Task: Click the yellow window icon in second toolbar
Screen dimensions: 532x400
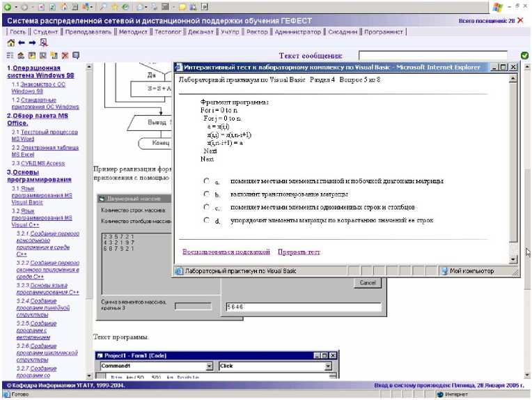Action: (32, 55)
